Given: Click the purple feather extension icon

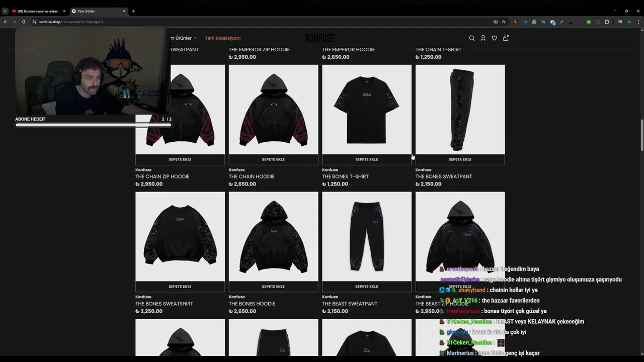Looking at the screenshot, I should (561, 22).
